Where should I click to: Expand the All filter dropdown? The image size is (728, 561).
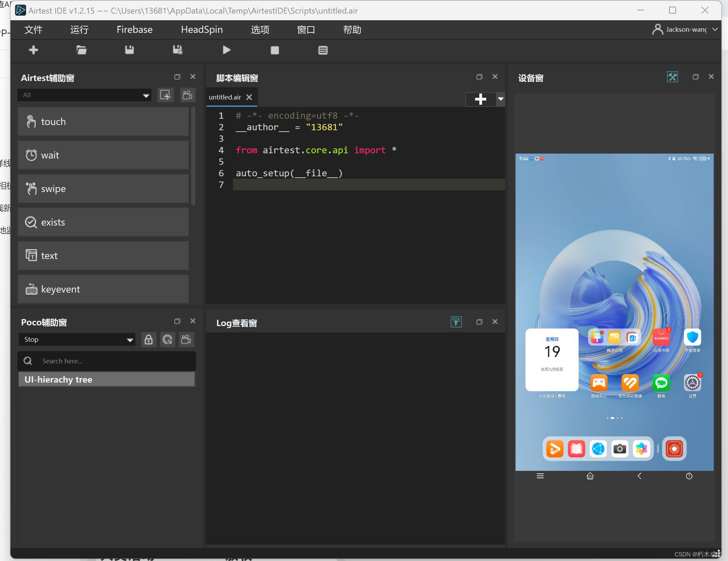point(84,95)
